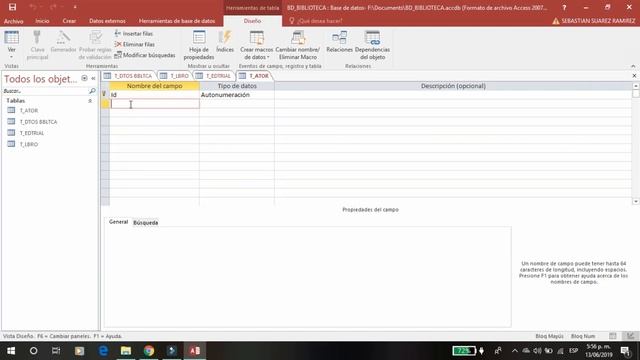The width and height of the screenshot is (640, 360).
Task: Click the Id field name cell
Action: point(154,95)
